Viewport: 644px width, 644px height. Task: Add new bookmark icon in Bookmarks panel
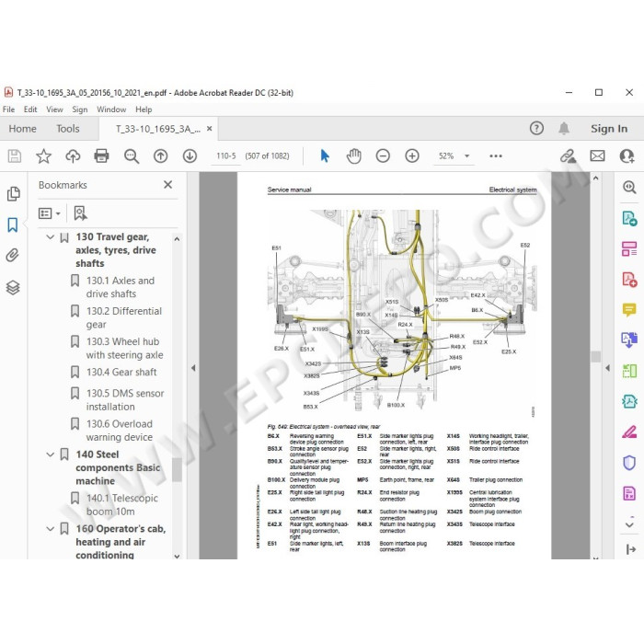click(81, 213)
